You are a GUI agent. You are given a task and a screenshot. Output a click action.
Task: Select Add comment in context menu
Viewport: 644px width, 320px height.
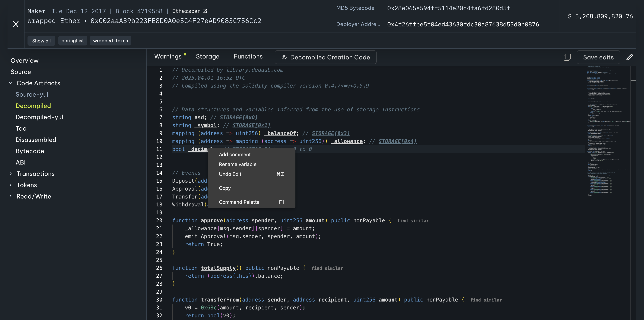[235, 155]
